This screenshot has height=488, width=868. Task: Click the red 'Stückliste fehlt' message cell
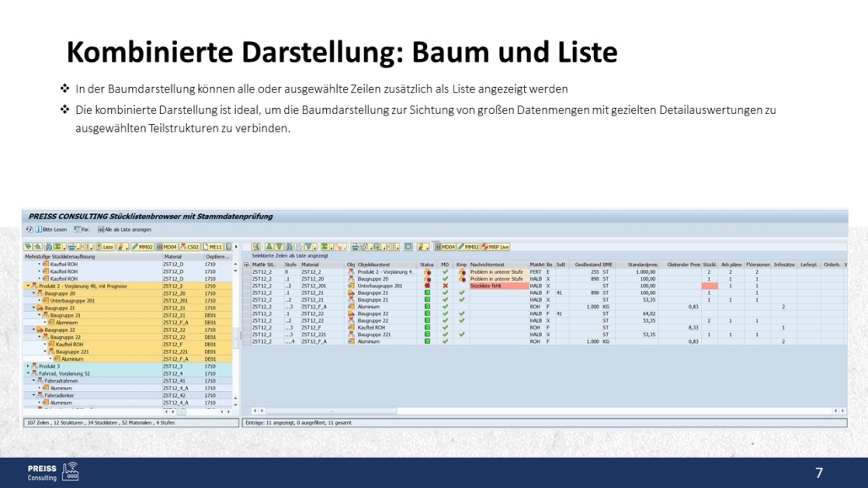497,287
